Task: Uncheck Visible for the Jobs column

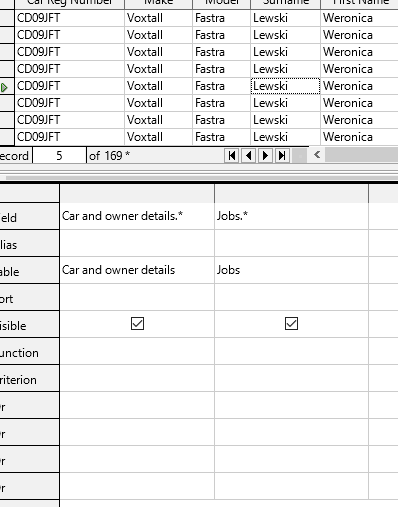Action: (x=291, y=324)
